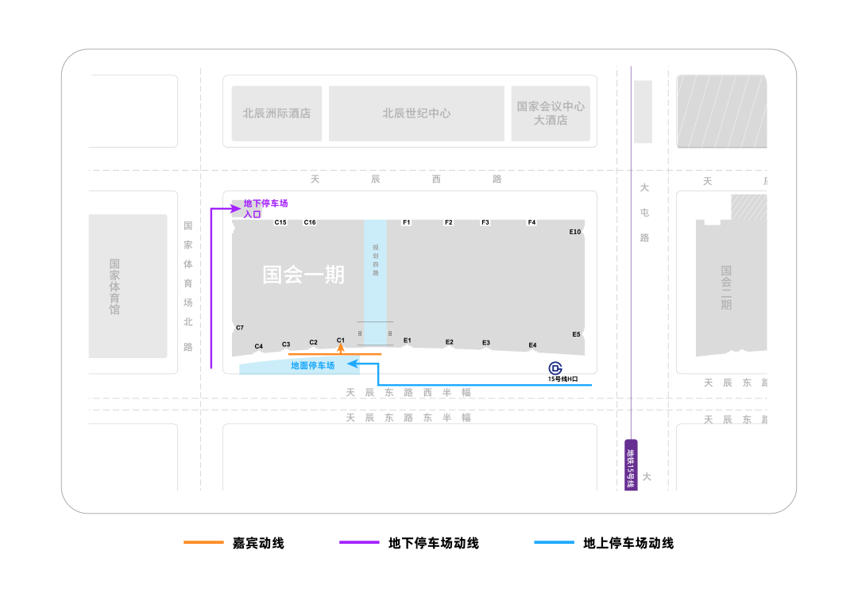Viewport: 858px width, 616px height.
Task: Click the 规划四路 light blue road strip
Action: (375, 282)
